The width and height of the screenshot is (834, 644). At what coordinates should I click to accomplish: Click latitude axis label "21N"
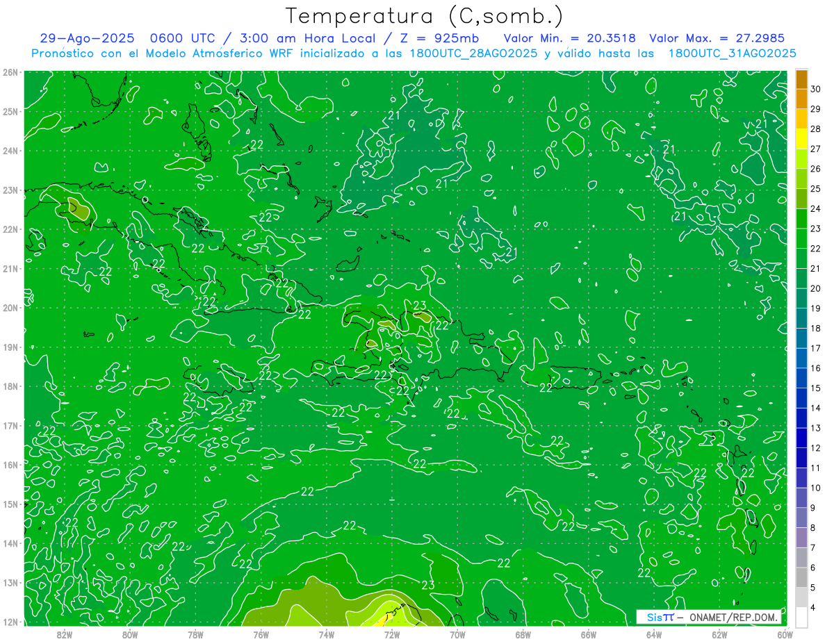coord(10,268)
